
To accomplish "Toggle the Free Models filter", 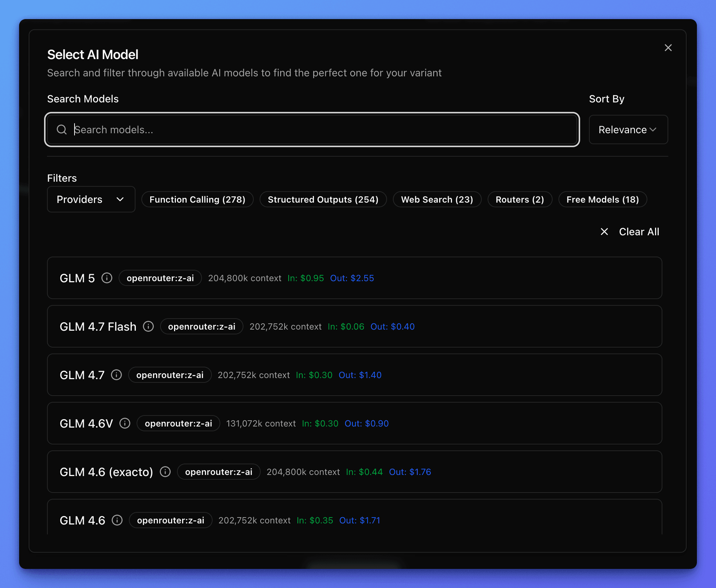I will pos(603,199).
